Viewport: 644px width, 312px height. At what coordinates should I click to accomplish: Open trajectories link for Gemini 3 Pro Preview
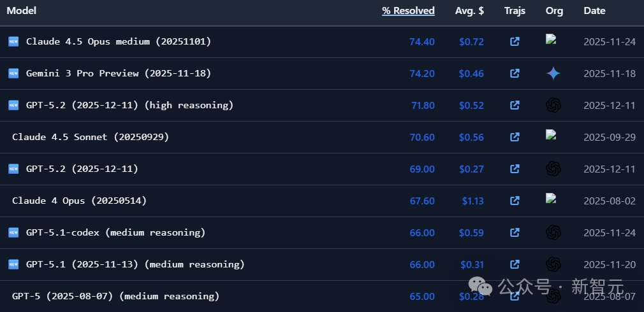pos(515,73)
